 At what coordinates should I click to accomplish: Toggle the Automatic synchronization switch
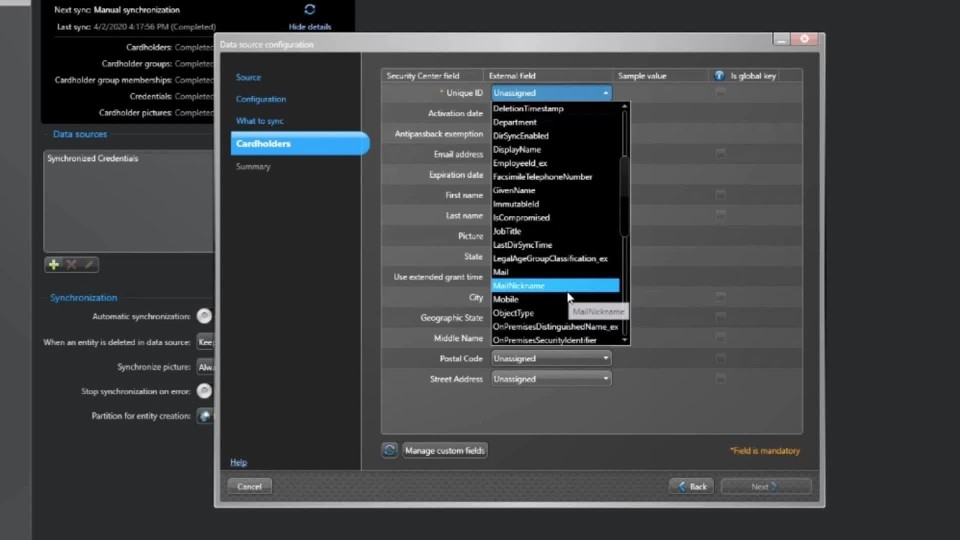(x=204, y=317)
